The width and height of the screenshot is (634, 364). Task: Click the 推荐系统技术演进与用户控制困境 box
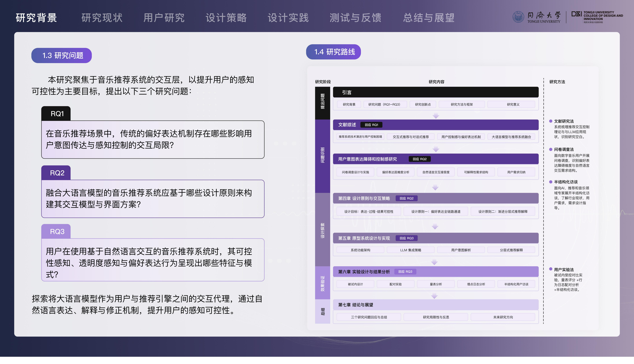(360, 137)
